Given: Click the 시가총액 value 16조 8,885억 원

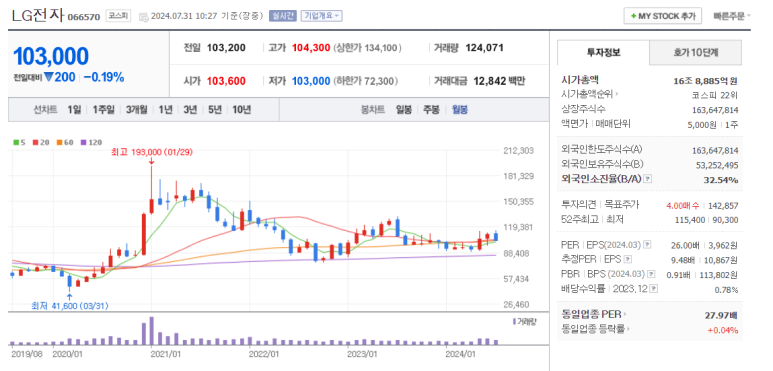Looking at the screenshot, I should pyautogui.click(x=705, y=81).
